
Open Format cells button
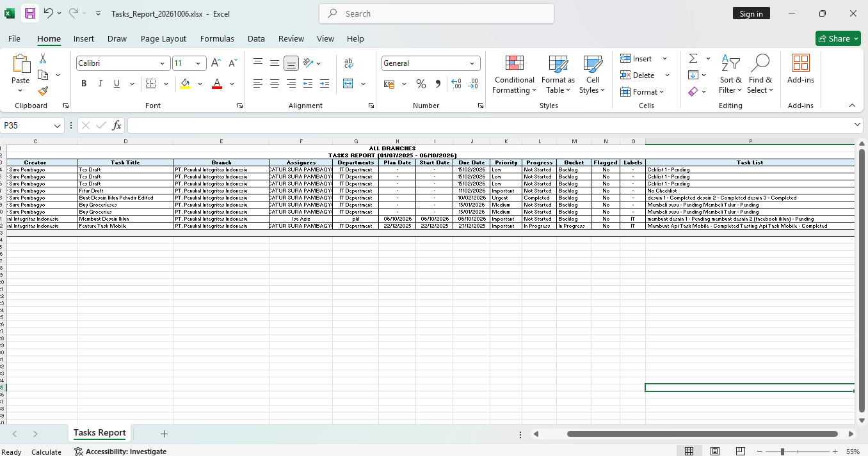pyautogui.click(x=643, y=91)
